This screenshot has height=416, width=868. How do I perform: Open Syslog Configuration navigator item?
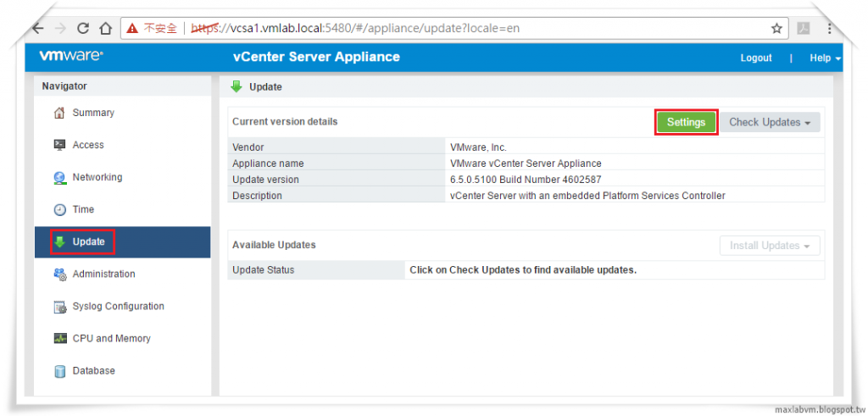(122, 306)
